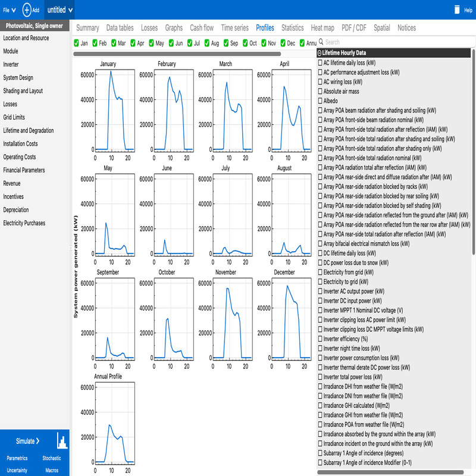The height and width of the screenshot is (476, 476).
Task: Open the PDF / CDF tab
Action: [354, 28]
